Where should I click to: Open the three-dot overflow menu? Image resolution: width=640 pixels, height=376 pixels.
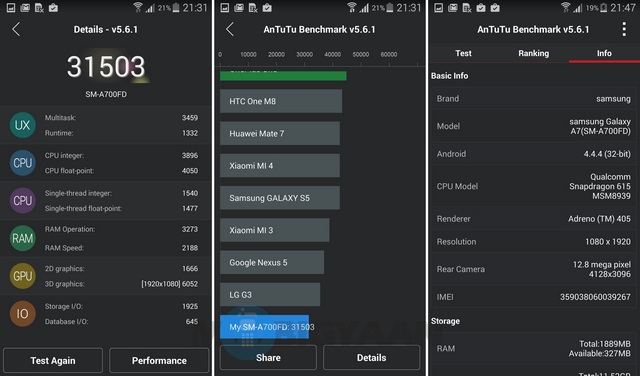pyautogui.click(x=624, y=29)
